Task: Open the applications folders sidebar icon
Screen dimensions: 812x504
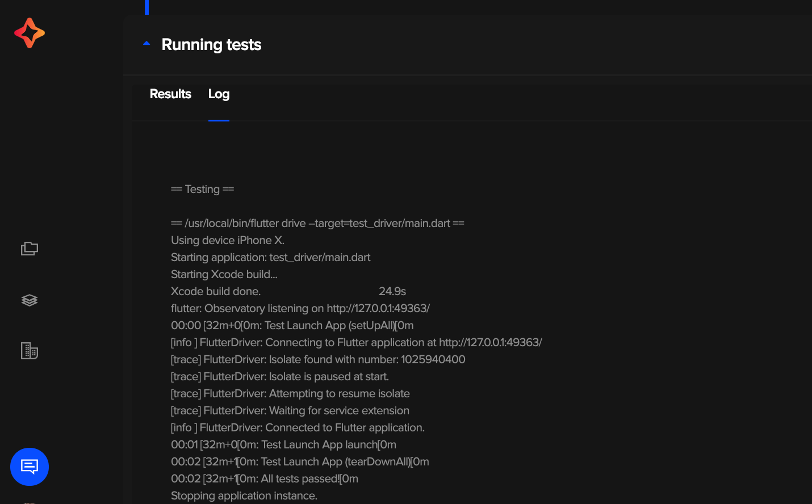Action: point(30,249)
